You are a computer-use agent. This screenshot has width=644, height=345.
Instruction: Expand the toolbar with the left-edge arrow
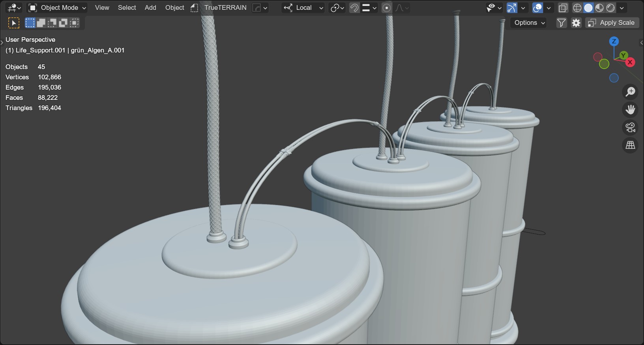tap(2, 43)
